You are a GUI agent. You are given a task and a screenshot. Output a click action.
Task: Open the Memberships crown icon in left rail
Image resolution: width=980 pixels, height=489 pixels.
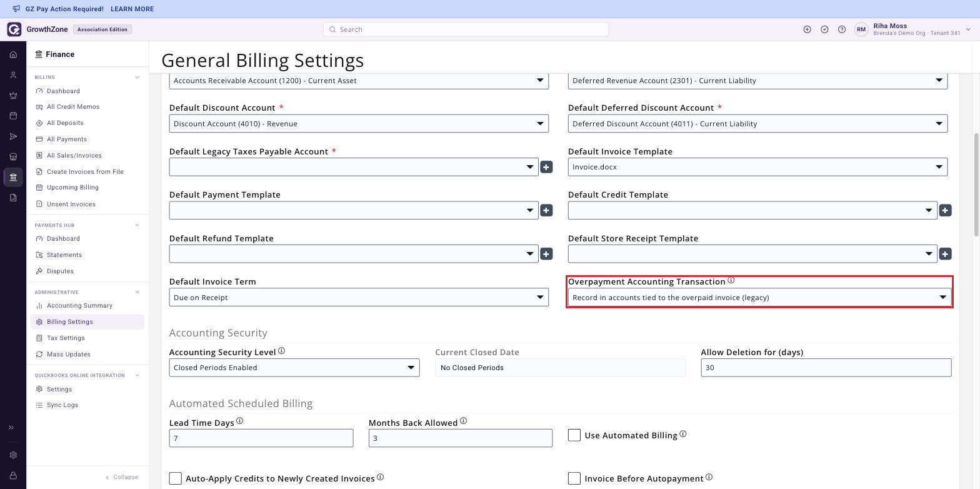pyautogui.click(x=13, y=96)
